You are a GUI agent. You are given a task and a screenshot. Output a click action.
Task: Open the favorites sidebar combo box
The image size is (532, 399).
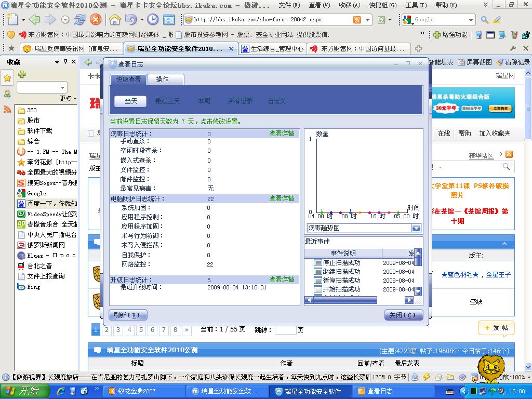[x=42, y=87]
